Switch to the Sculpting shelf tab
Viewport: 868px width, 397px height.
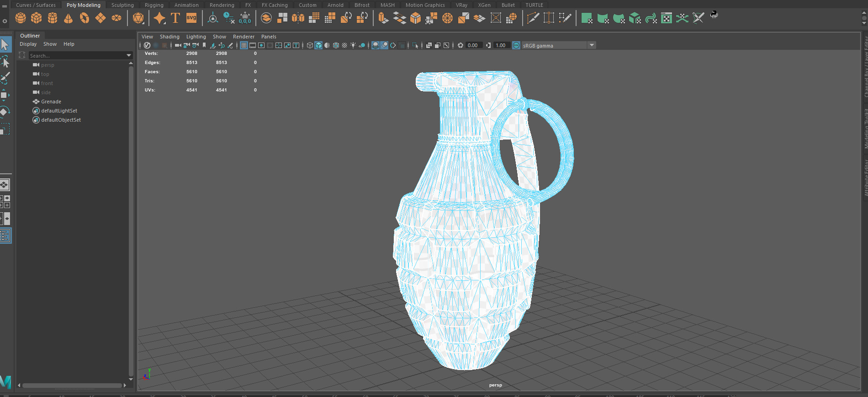point(122,5)
